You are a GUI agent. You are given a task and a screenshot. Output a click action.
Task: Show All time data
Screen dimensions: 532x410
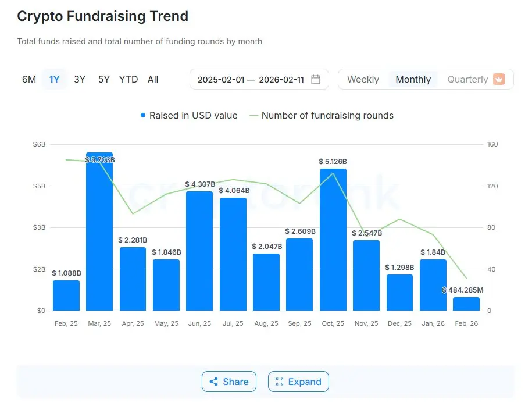click(x=153, y=80)
